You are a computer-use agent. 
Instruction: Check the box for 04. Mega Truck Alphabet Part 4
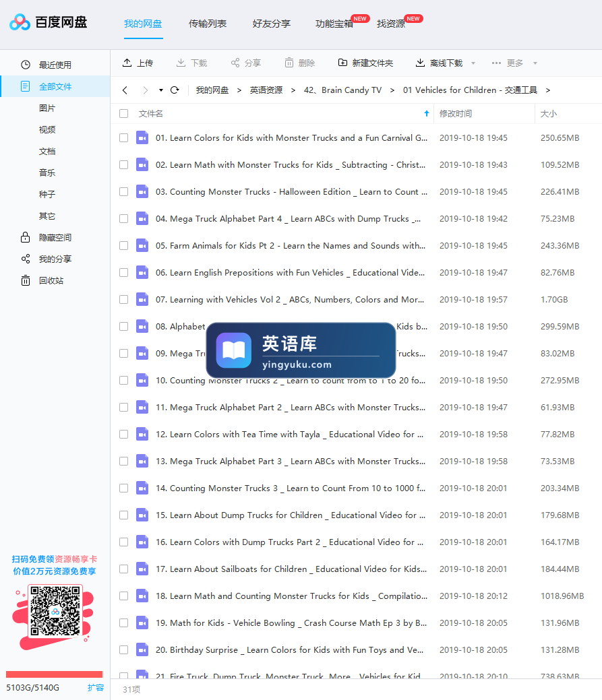(x=124, y=219)
